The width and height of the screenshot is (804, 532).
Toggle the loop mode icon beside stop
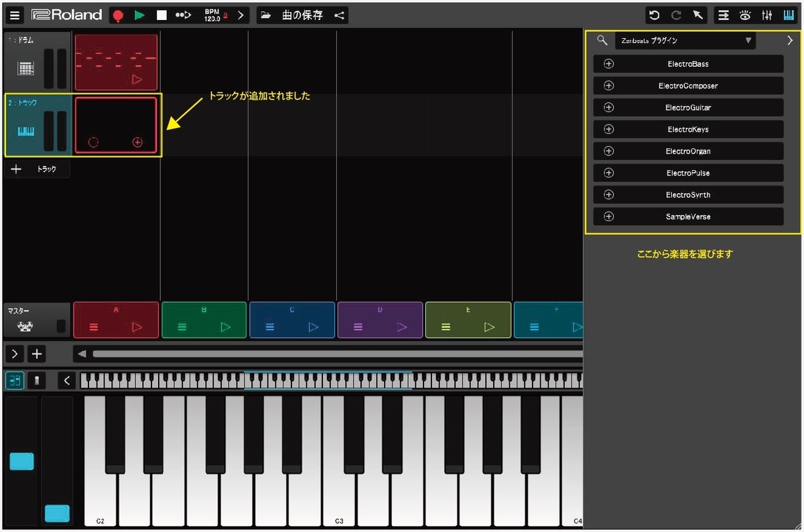pyautogui.click(x=183, y=15)
